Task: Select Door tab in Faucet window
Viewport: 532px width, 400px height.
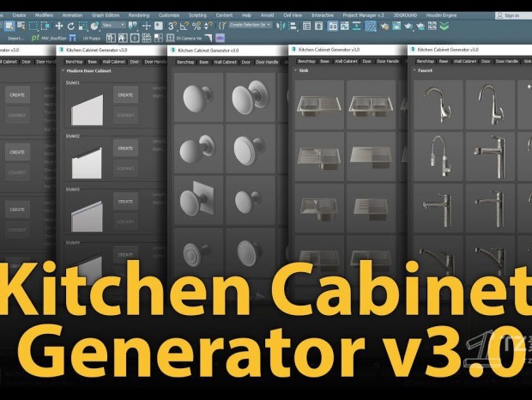Action: pyautogui.click(x=486, y=62)
